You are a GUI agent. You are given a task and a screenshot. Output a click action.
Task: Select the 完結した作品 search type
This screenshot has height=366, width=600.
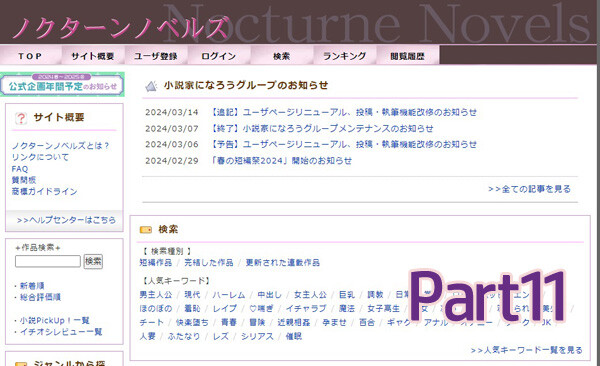coord(209,263)
